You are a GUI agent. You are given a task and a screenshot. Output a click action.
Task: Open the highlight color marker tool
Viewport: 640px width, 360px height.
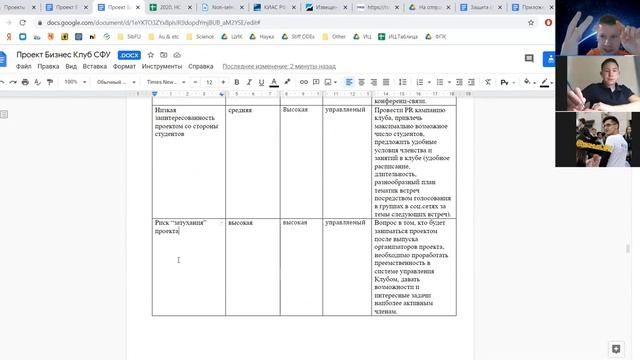[287, 82]
